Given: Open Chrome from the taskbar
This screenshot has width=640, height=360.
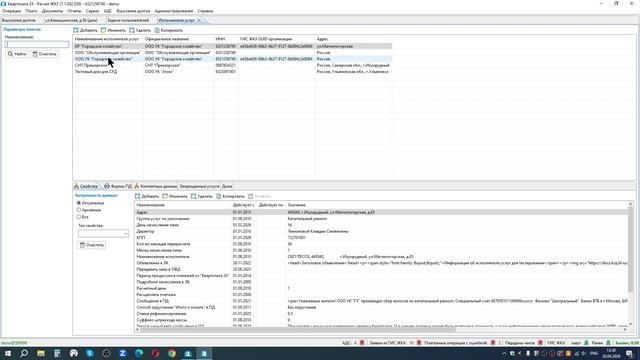Looking at the screenshot, I should click(x=171, y=353).
